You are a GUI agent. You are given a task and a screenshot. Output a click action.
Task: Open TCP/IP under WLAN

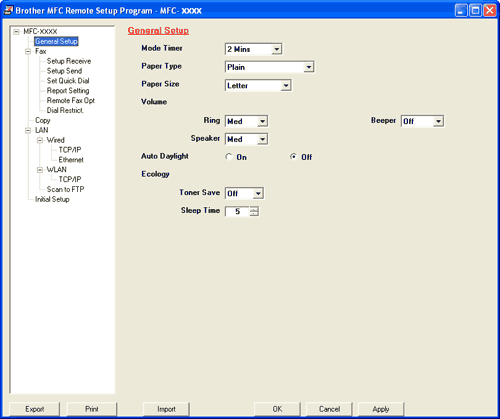click(70, 179)
